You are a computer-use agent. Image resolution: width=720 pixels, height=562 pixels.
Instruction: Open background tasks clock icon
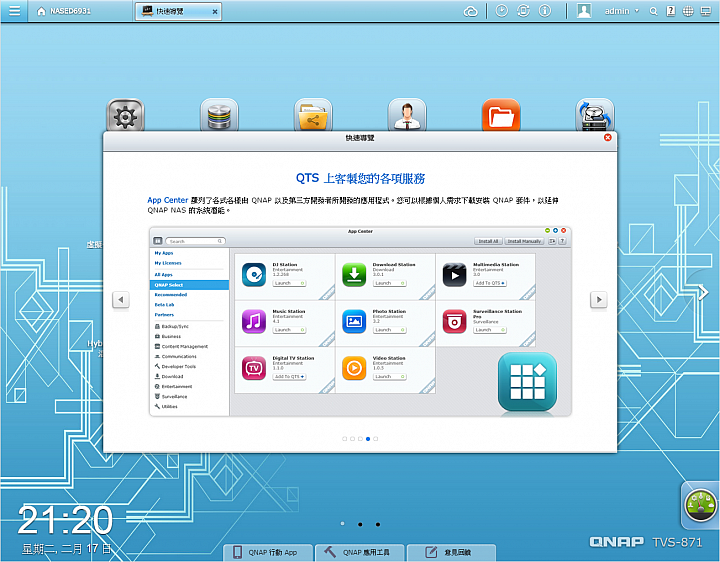(x=501, y=11)
